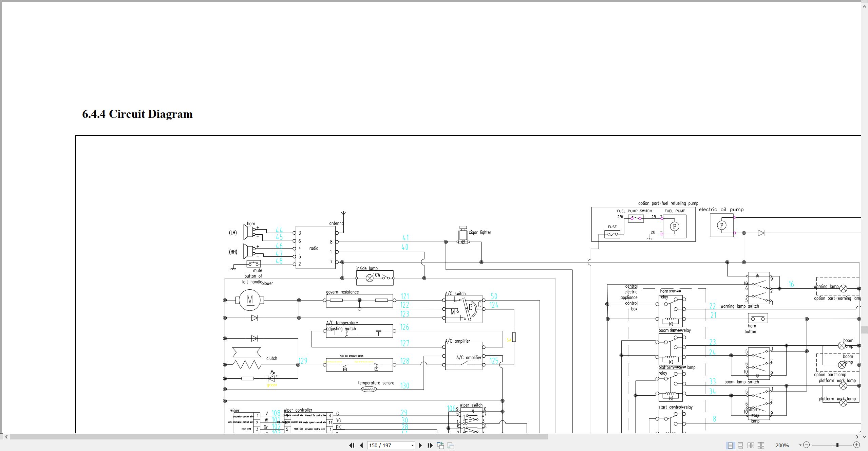Select facing pages view mode

point(751,445)
